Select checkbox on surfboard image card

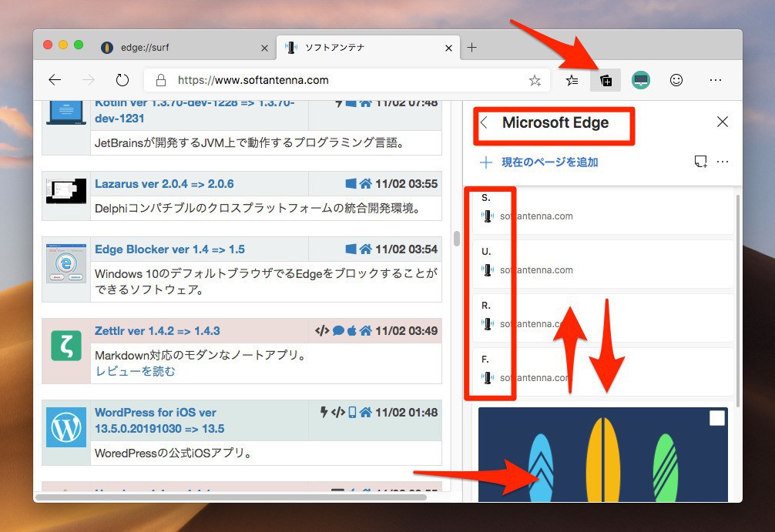coord(716,418)
